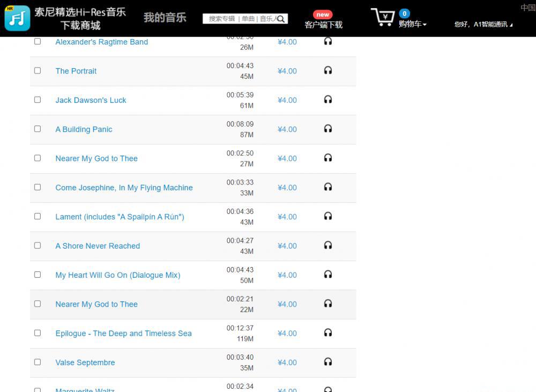The height and width of the screenshot is (392, 536).
Task: Check A Shore Never Reached checkbox
Action: 38,245
